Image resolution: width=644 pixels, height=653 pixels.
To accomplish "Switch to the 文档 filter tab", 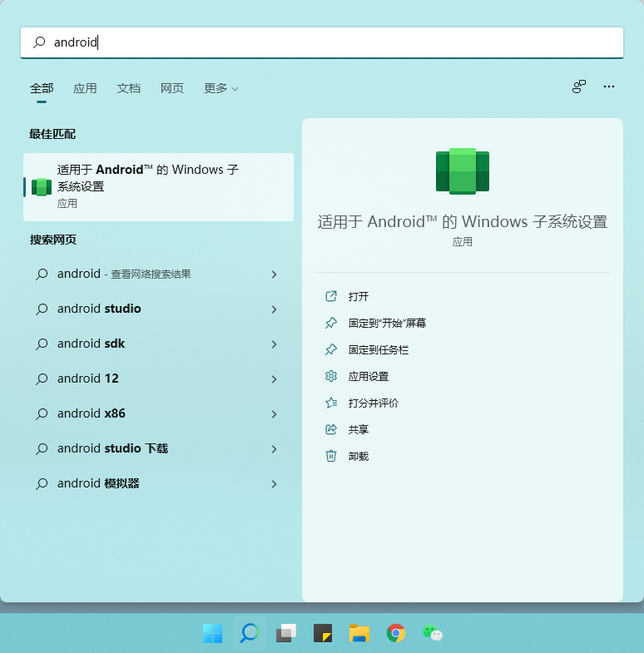I will click(129, 88).
